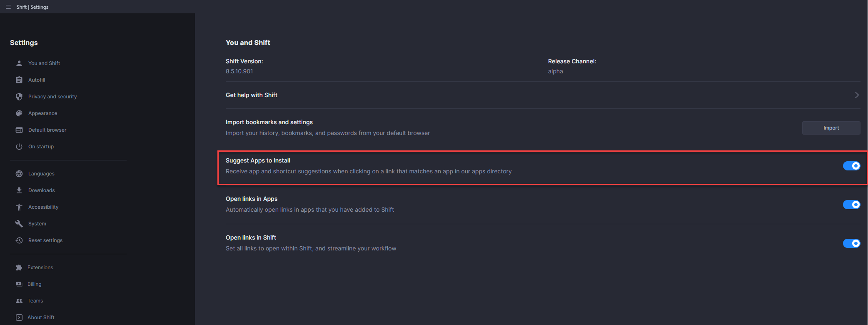The width and height of the screenshot is (868, 325).
Task: Click the person icon for You and Shift
Action: pos(19,63)
